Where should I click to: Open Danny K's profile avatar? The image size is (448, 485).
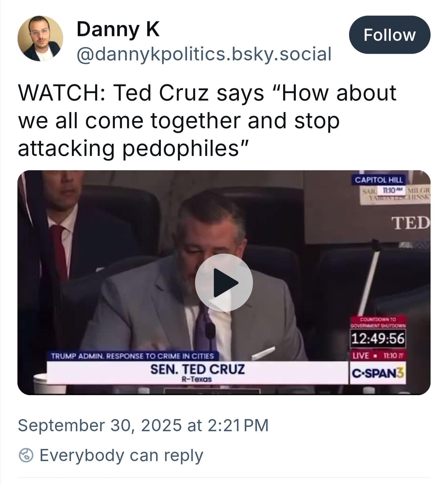click(40, 38)
